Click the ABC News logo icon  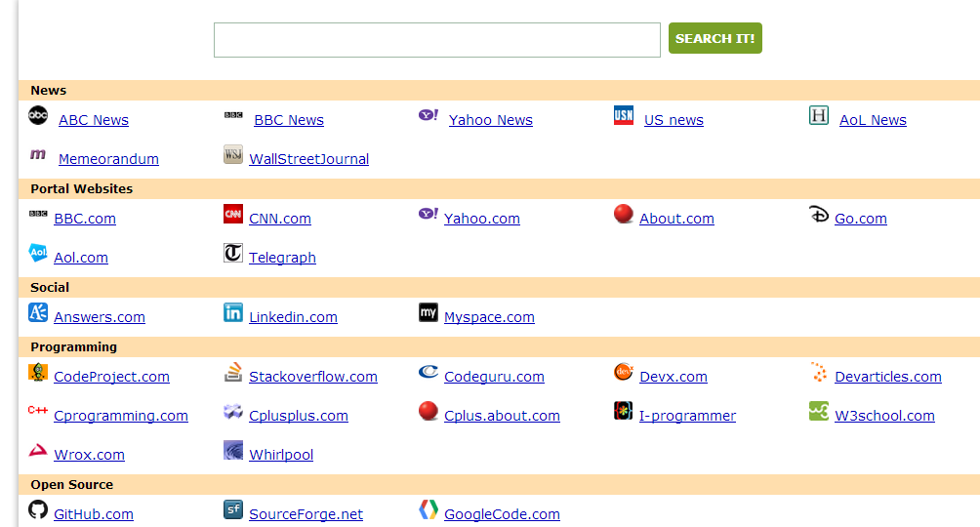pyautogui.click(x=38, y=116)
